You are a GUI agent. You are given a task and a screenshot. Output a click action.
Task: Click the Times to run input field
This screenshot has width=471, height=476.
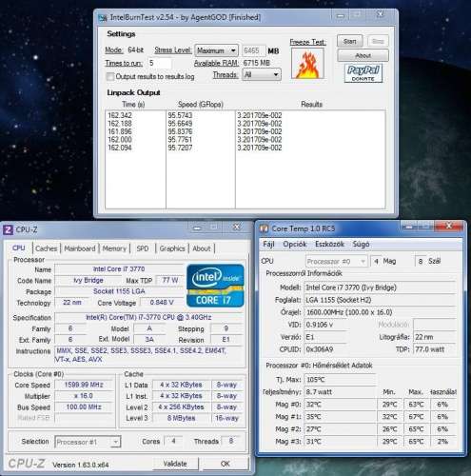pyautogui.click(x=160, y=63)
